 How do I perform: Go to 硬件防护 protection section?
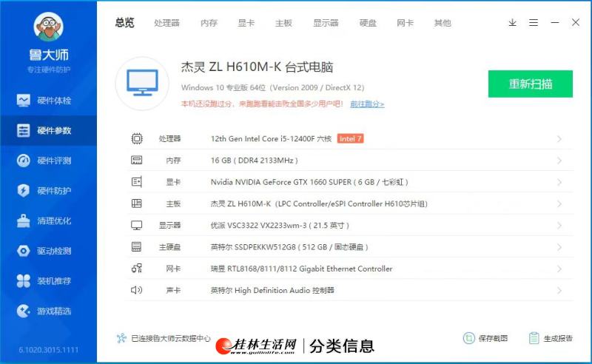[48, 191]
